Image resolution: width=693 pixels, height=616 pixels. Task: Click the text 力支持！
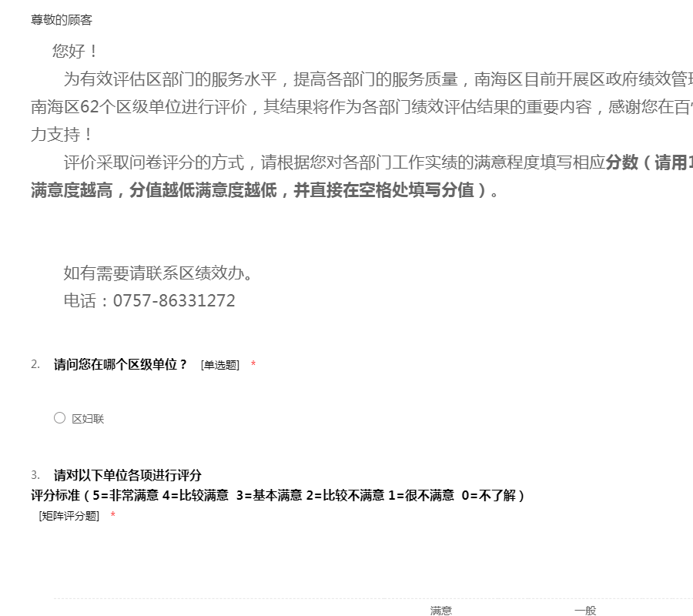coord(62,135)
